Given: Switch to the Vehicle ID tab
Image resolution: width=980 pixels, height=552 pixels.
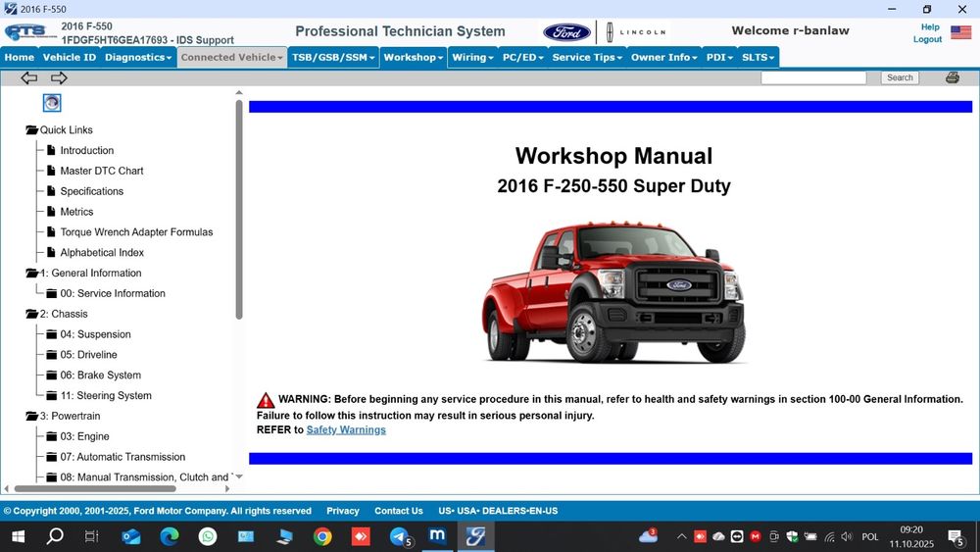Looking at the screenshot, I should 70,57.
